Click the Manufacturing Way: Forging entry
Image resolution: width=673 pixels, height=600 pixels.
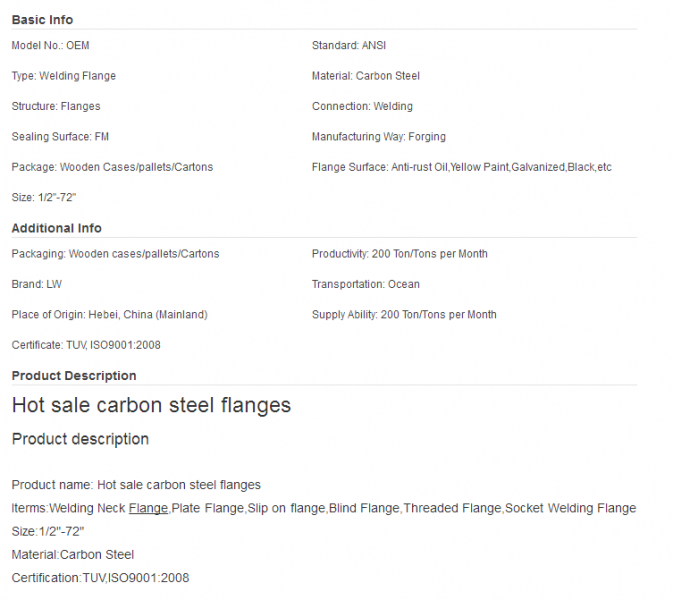pyautogui.click(x=379, y=137)
